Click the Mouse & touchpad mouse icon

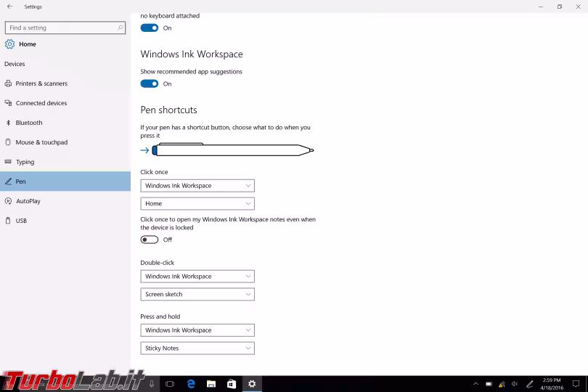8,142
